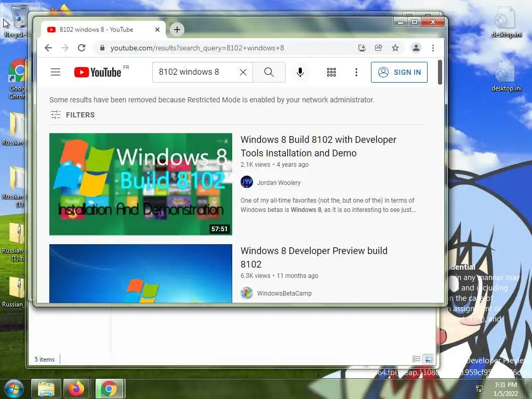Click '5 items' status text in Explorer window

[x=45, y=360]
